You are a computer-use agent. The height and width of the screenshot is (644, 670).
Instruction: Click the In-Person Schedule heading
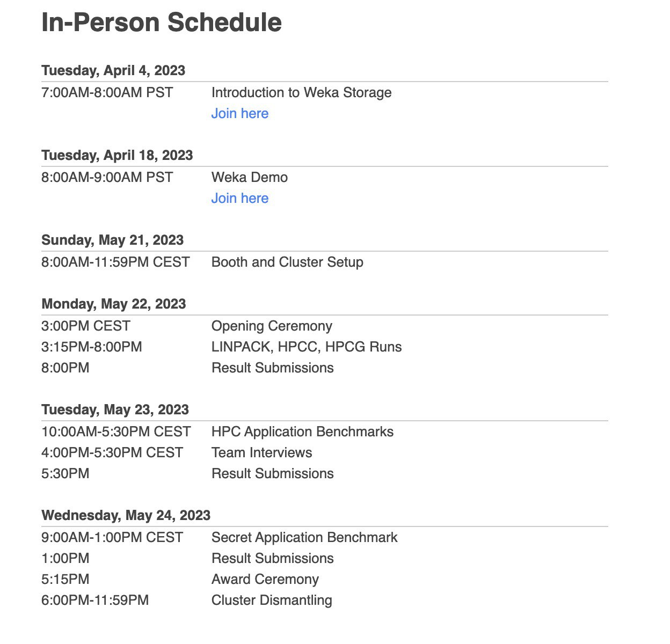162,23
